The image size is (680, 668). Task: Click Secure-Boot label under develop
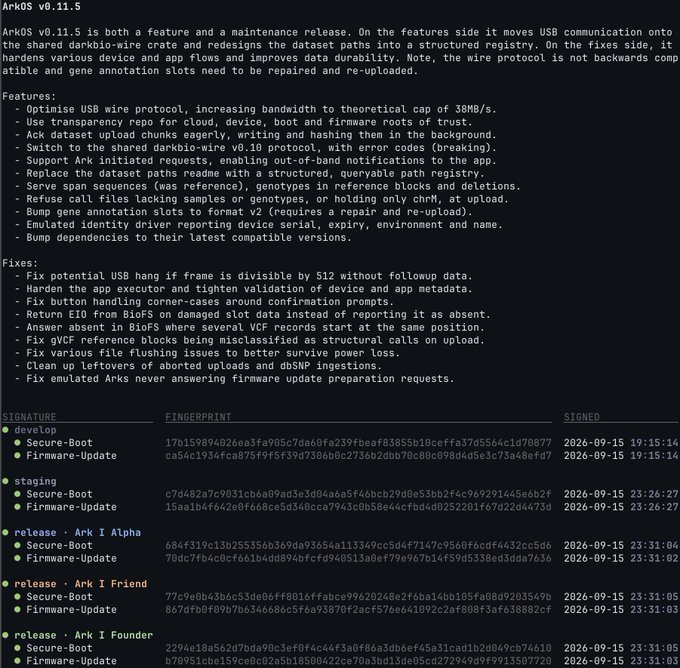pos(59,443)
